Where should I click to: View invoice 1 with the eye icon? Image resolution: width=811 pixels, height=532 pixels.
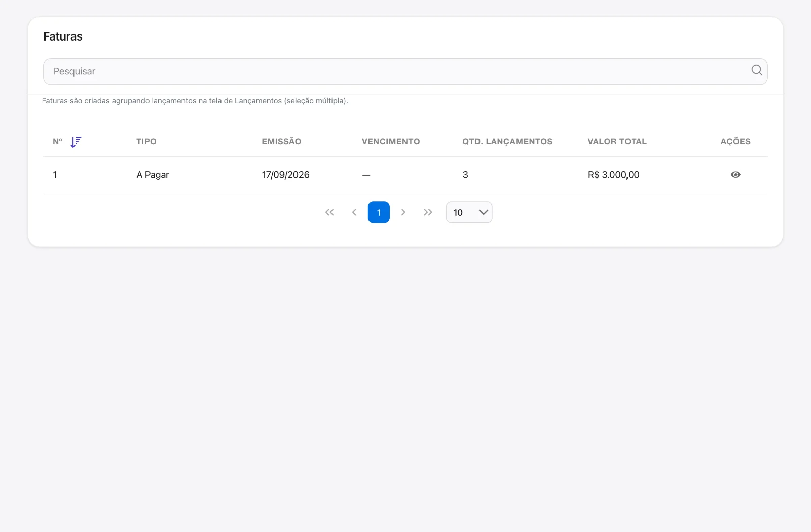tap(735, 175)
